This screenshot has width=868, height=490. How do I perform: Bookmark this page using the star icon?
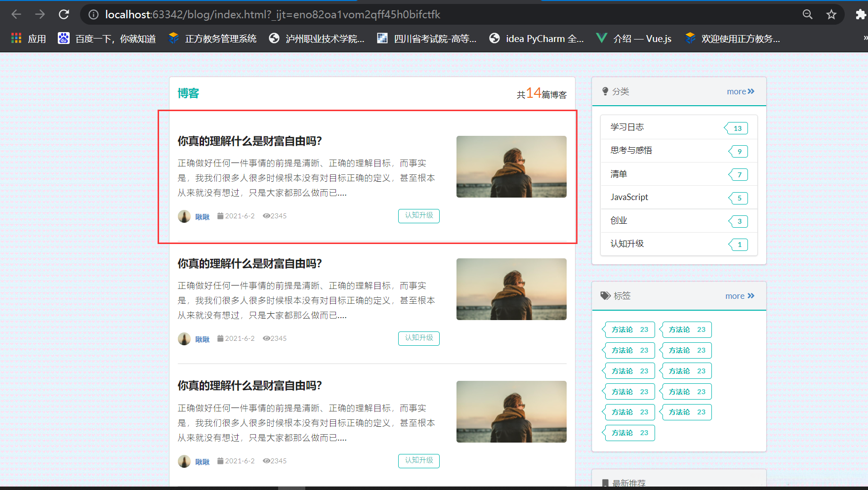831,14
